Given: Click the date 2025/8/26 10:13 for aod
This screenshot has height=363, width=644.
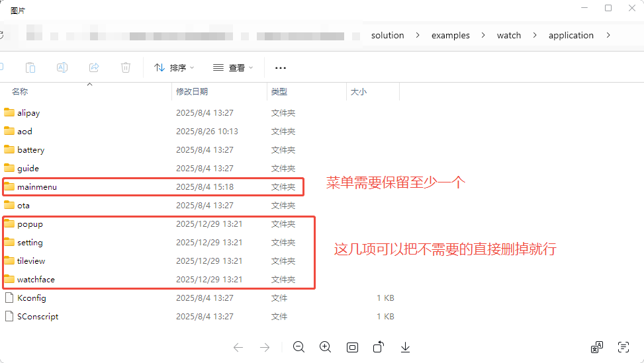Looking at the screenshot, I should point(207,132).
